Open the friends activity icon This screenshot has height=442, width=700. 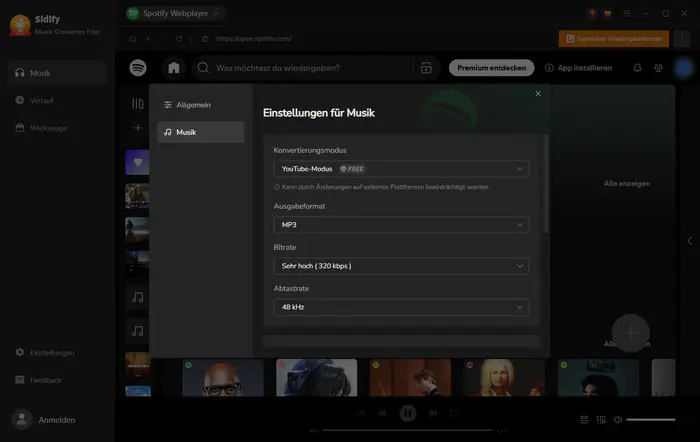point(658,68)
